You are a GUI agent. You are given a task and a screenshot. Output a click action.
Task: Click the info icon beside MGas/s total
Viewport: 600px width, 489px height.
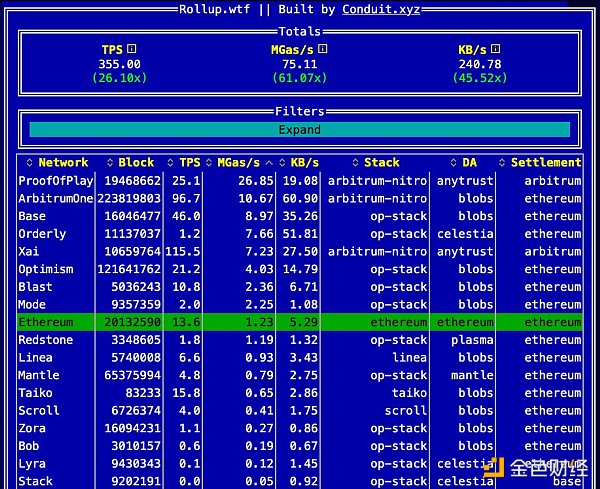click(x=323, y=48)
